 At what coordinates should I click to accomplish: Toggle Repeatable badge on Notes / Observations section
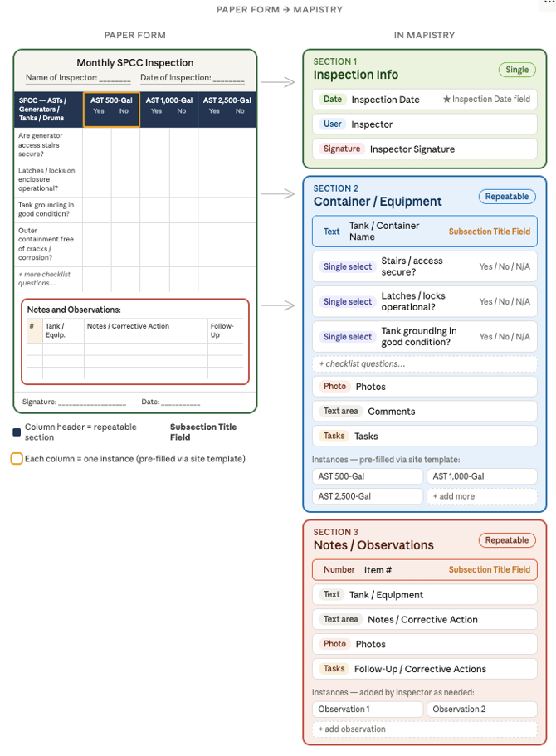pos(506,540)
